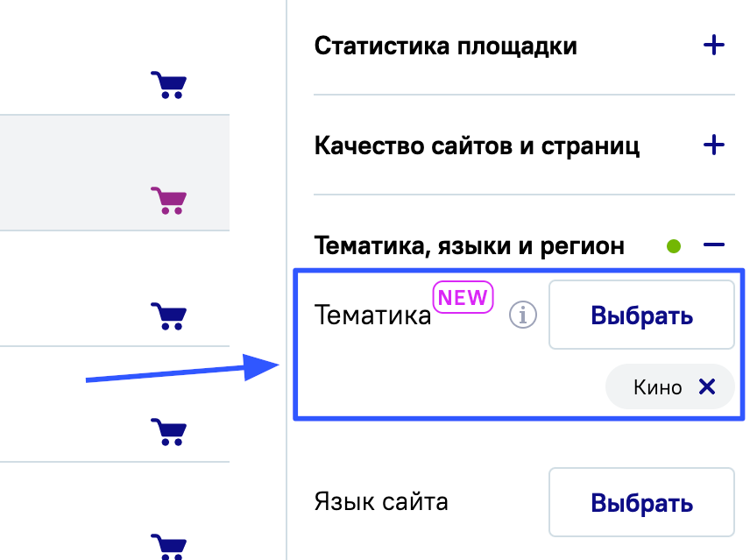Click the purple shopping cart icon
This screenshot has width=750, height=560.
coord(168,201)
